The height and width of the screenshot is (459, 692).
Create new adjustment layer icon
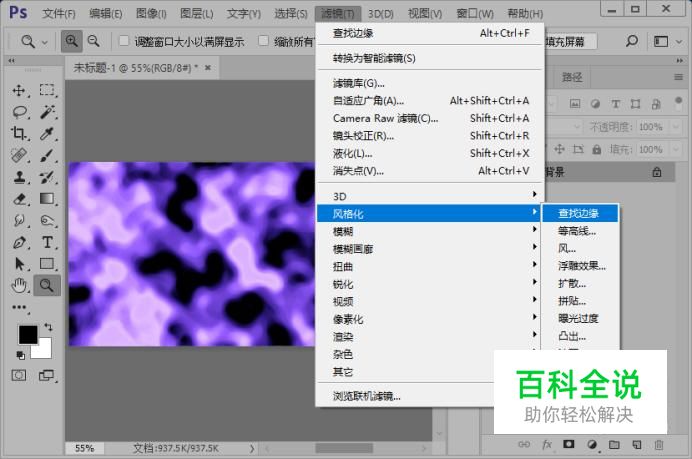592,444
